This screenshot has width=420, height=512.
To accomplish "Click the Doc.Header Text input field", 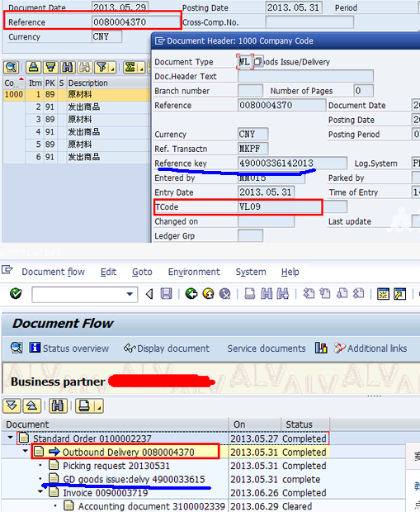I will (x=305, y=76).
